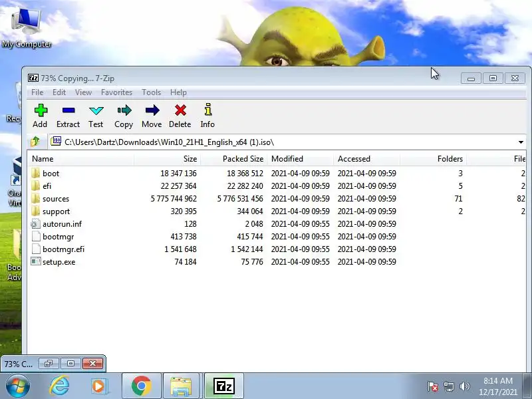532x399 pixels.
Task: Click the network tray icon
Action: (448, 386)
